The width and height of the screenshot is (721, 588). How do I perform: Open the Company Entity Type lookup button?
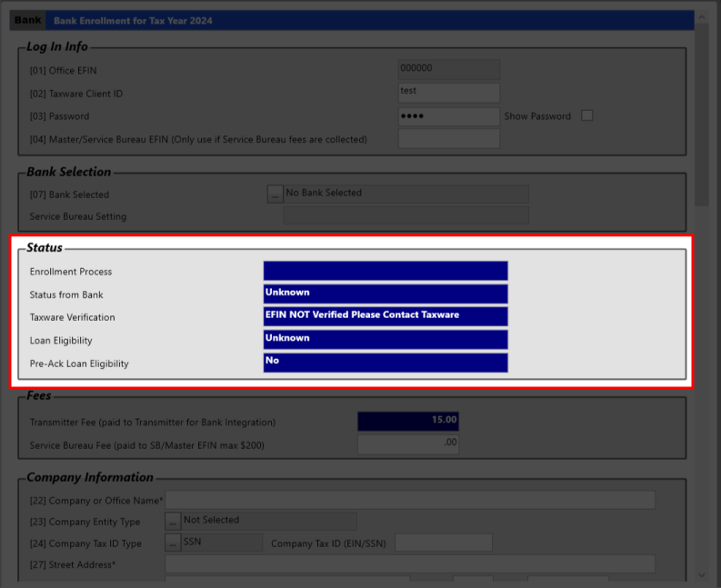coord(173,522)
